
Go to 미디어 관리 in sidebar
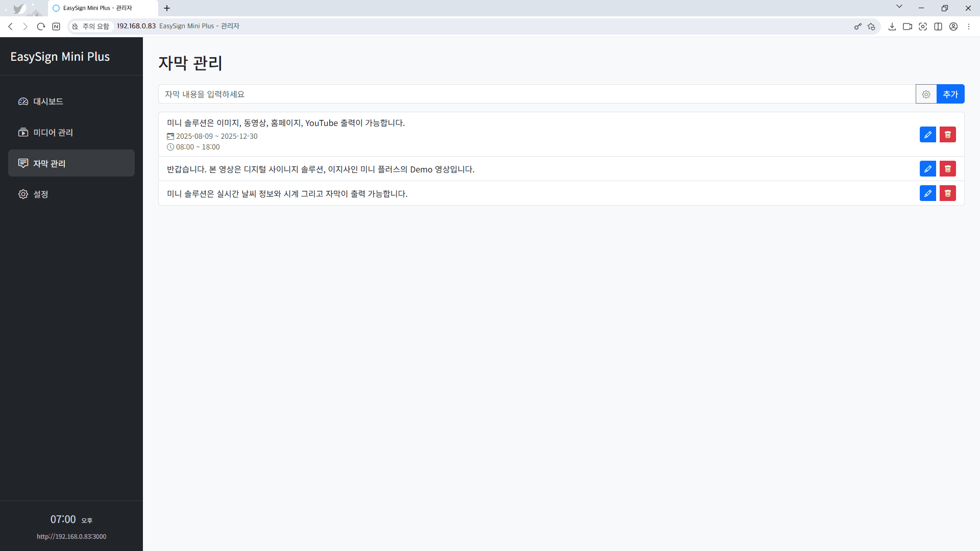pos(53,133)
